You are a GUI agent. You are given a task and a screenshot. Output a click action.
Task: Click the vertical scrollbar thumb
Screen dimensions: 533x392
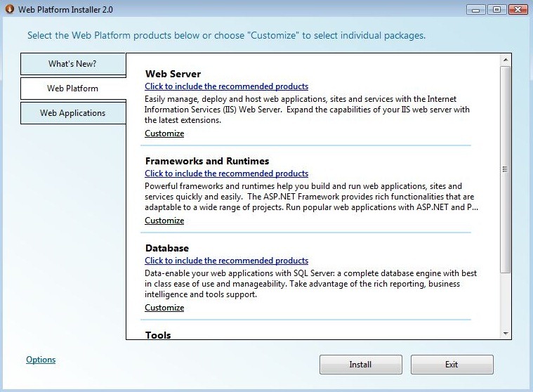pos(506,169)
